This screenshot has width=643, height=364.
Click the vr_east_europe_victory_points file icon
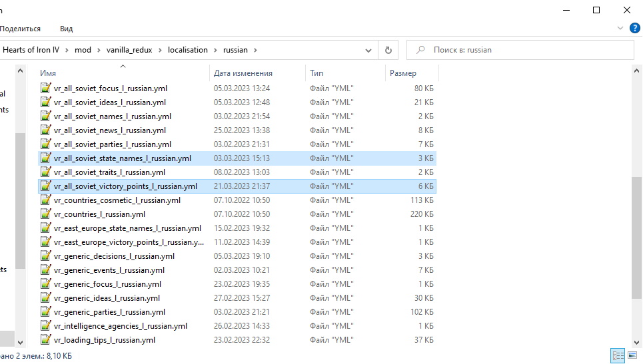46,242
